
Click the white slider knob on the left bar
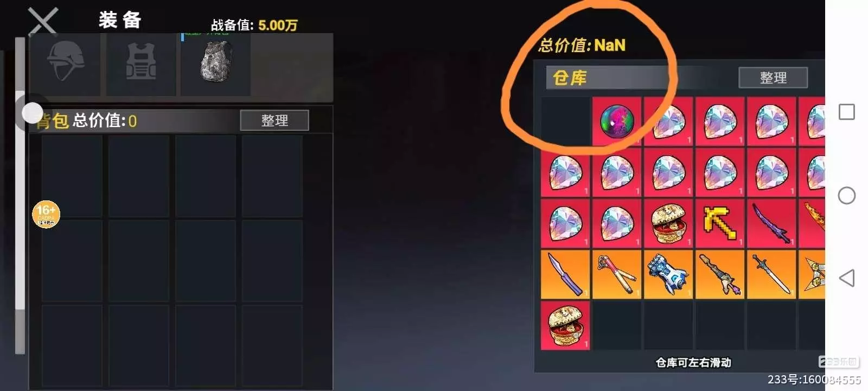click(x=33, y=113)
